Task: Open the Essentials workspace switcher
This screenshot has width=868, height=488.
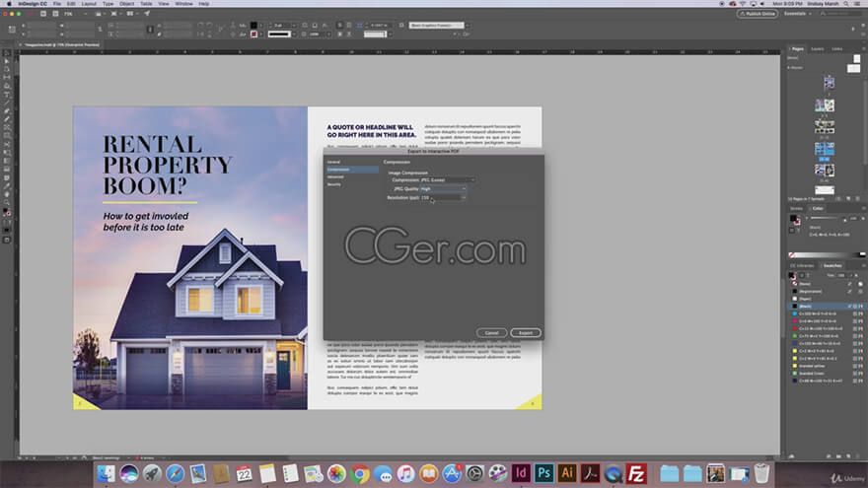Action: [797, 14]
